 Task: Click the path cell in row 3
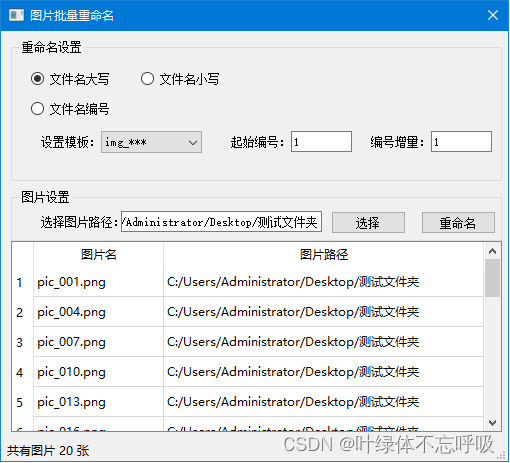tap(324, 342)
